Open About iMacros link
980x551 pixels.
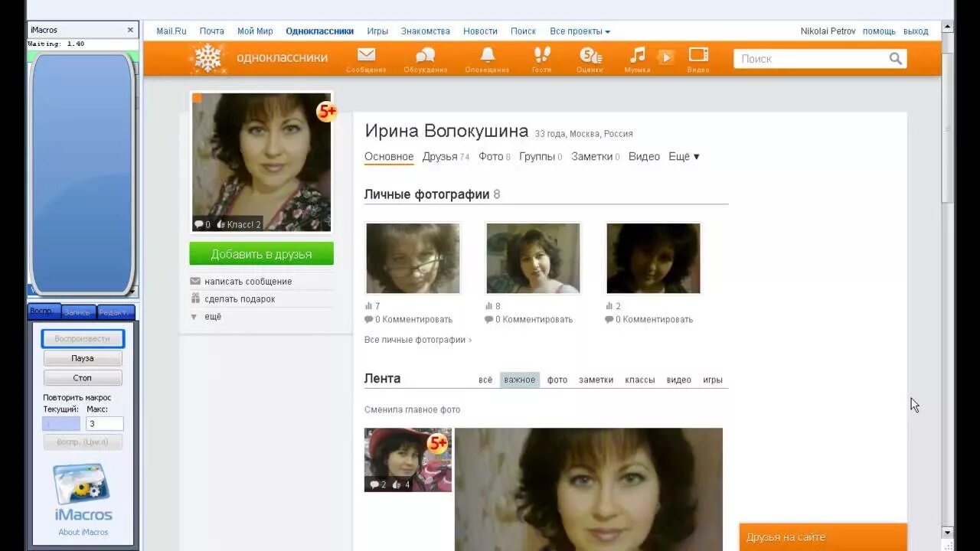tap(83, 533)
